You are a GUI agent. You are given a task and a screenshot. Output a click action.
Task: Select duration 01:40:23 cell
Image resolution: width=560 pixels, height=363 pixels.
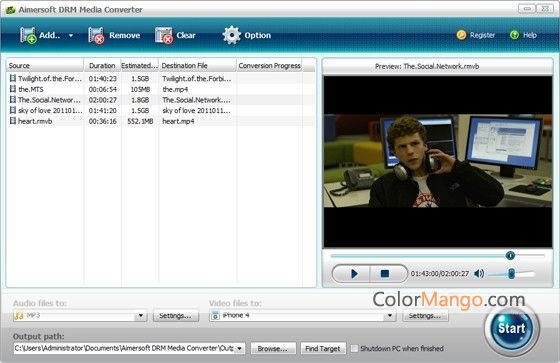[103, 79]
